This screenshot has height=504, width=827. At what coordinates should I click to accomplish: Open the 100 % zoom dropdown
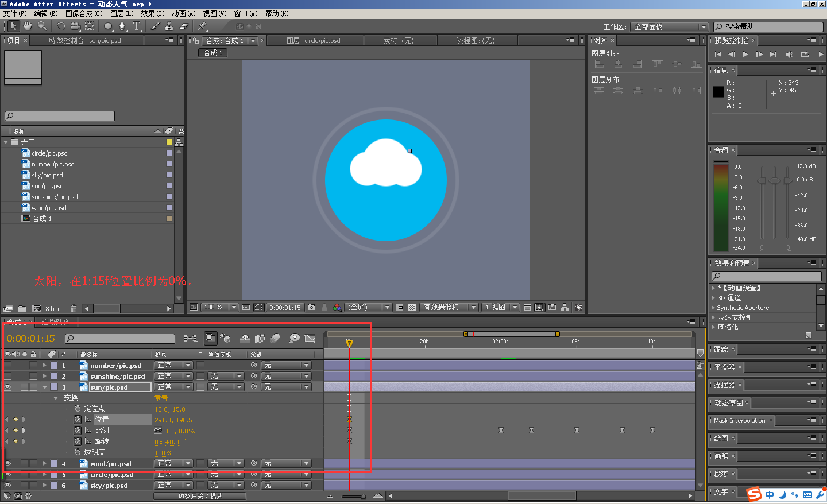point(219,308)
